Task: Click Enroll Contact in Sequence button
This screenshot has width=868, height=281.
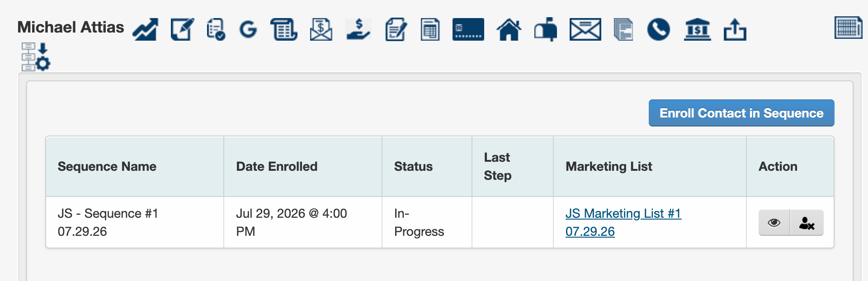Action: click(x=741, y=113)
